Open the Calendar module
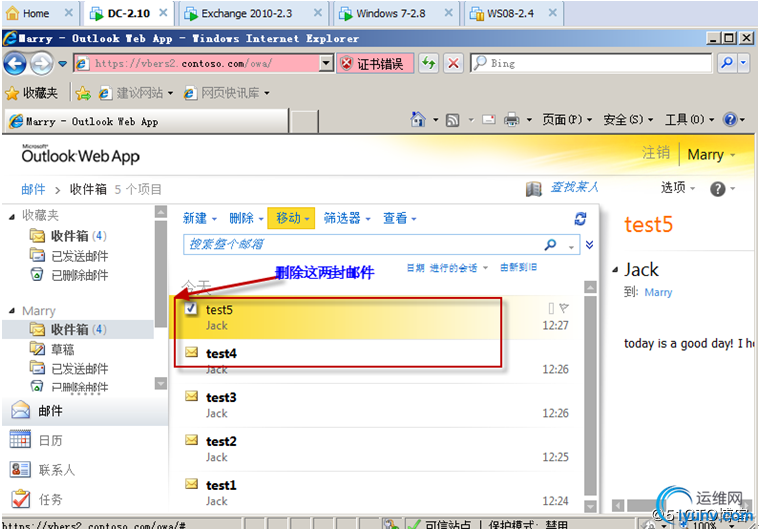759x532 pixels. pyautogui.click(x=85, y=440)
